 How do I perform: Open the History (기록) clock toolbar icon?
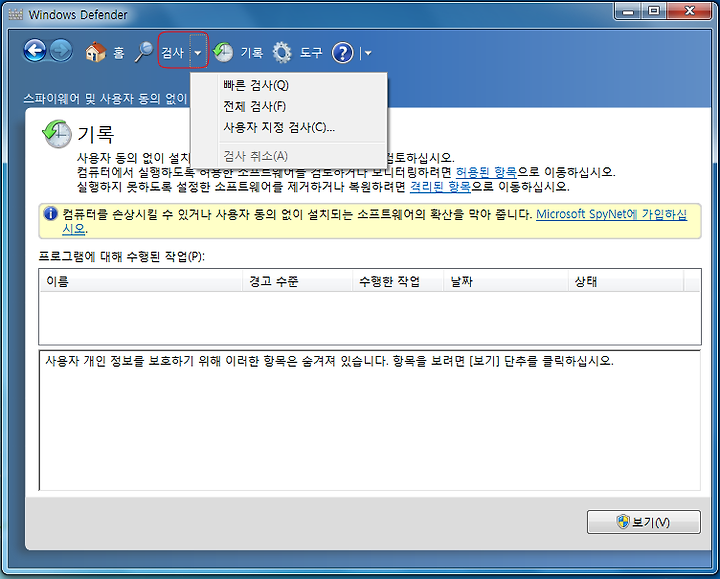(223, 52)
